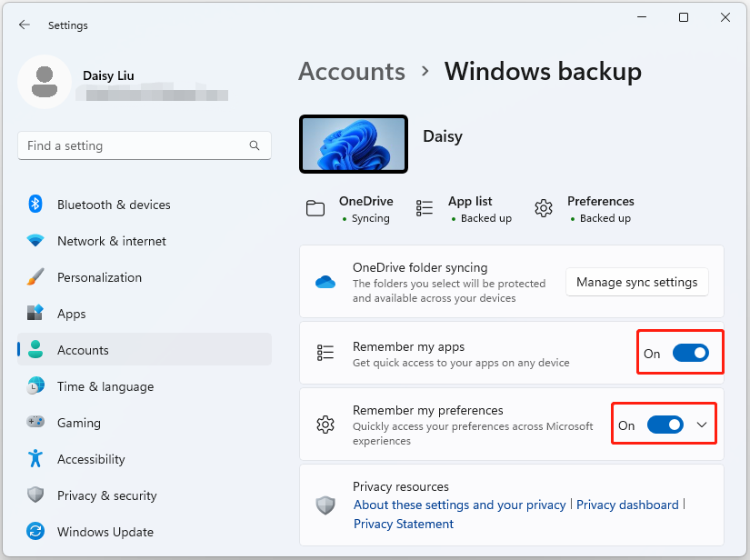Image resolution: width=750 pixels, height=560 pixels.
Task: Click the App list Backed up status
Action: click(486, 218)
